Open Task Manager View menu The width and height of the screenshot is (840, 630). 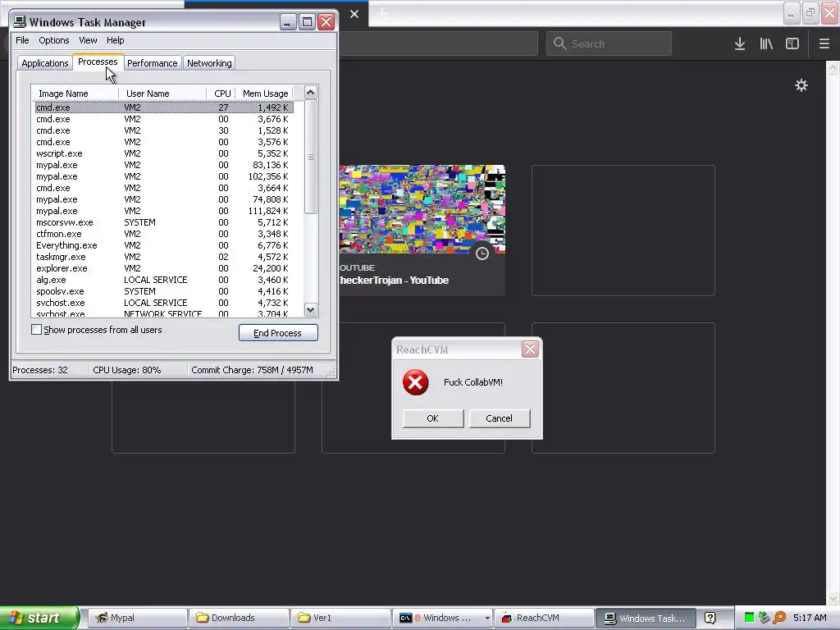(88, 40)
